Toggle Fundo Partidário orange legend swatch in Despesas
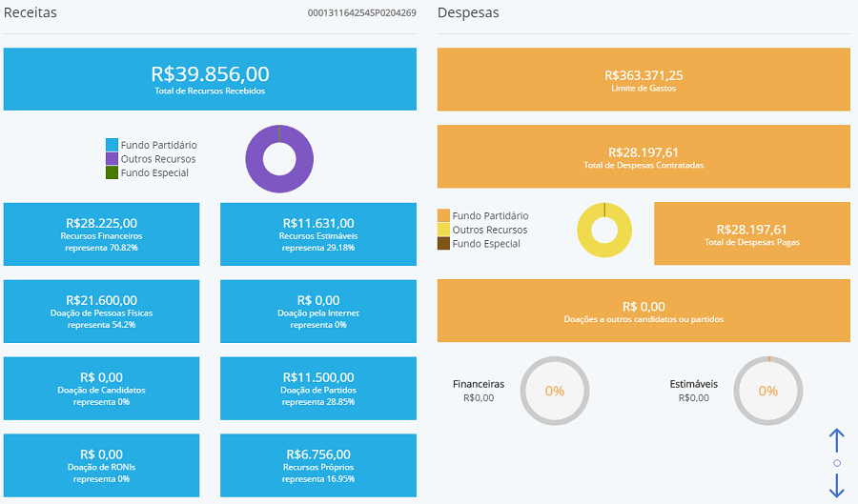 click(443, 215)
